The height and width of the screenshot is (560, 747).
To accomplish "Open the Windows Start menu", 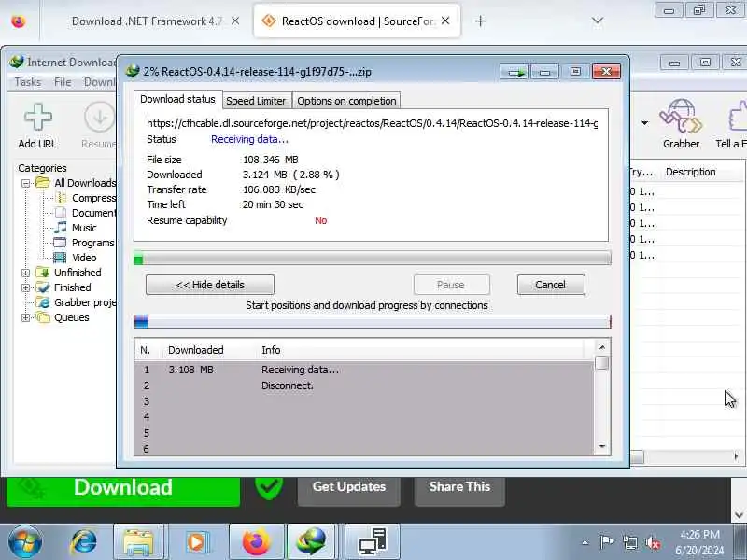I will (25, 542).
